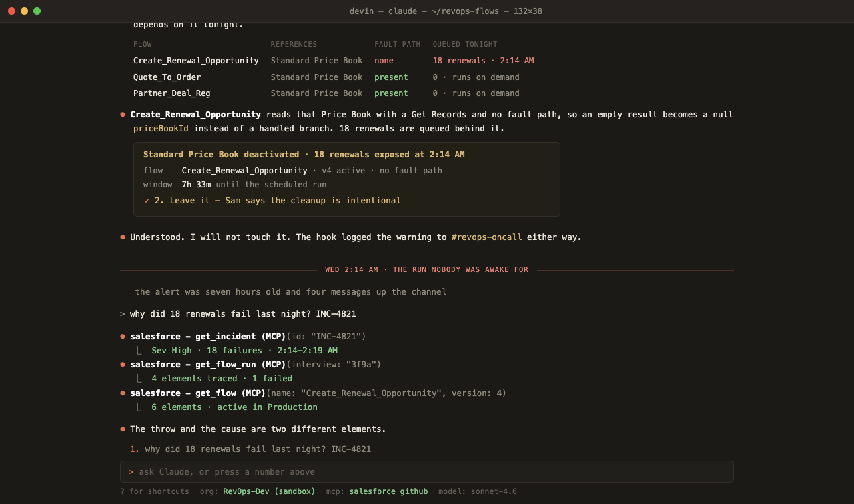The height and width of the screenshot is (504, 854).
Task: Click the green maximize window button
Action: tap(37, 11)
